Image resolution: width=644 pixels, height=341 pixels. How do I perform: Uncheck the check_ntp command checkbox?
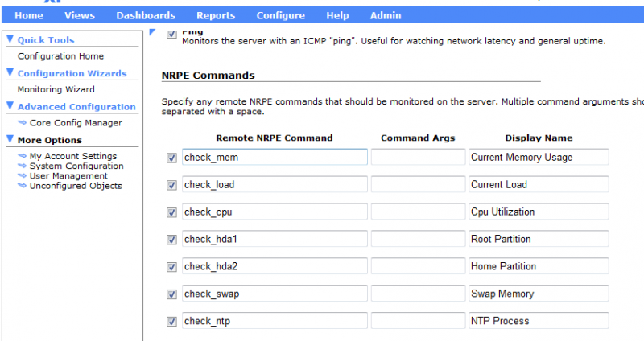(171, 322)
